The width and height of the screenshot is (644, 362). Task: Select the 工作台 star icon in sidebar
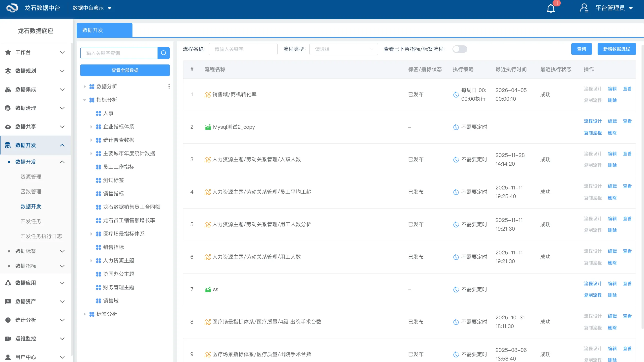click(8, 52)
